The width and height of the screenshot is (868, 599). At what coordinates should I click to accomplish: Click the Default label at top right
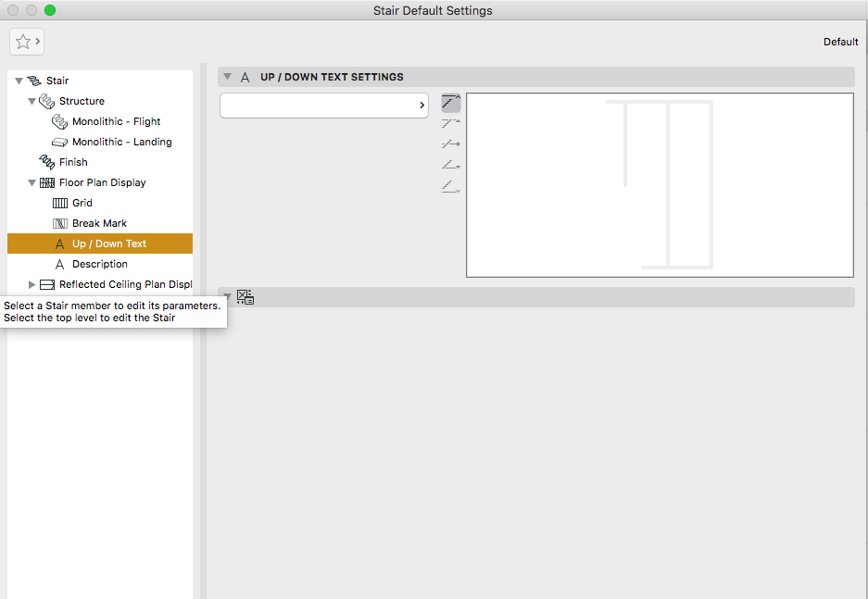click(840, 42)
